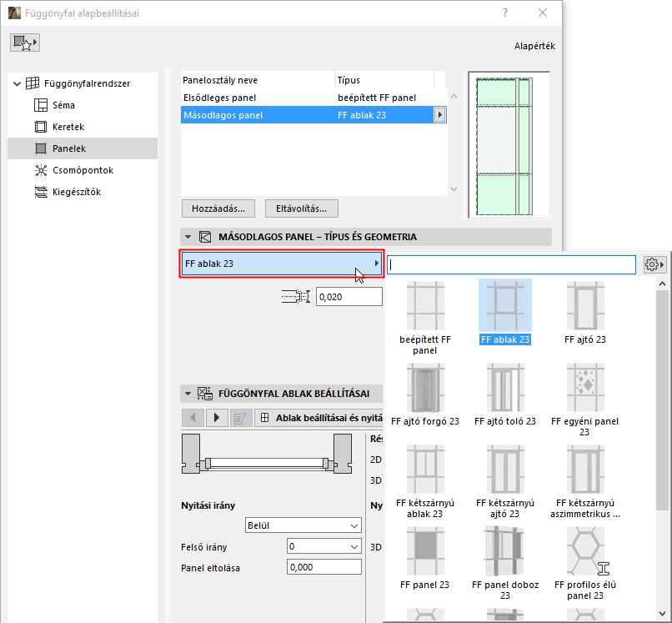Choose the FF profilos élű panel 23

pyautogui.click(x=585, y=564)
